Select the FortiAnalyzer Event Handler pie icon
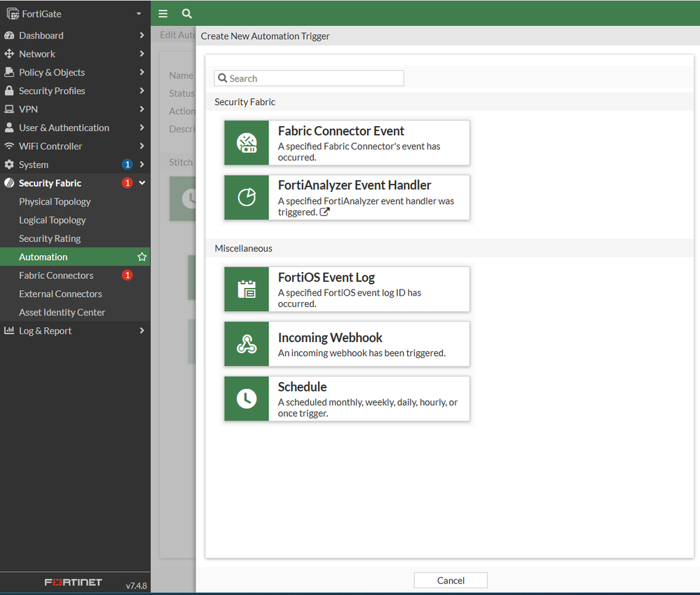 click(247, 198)
